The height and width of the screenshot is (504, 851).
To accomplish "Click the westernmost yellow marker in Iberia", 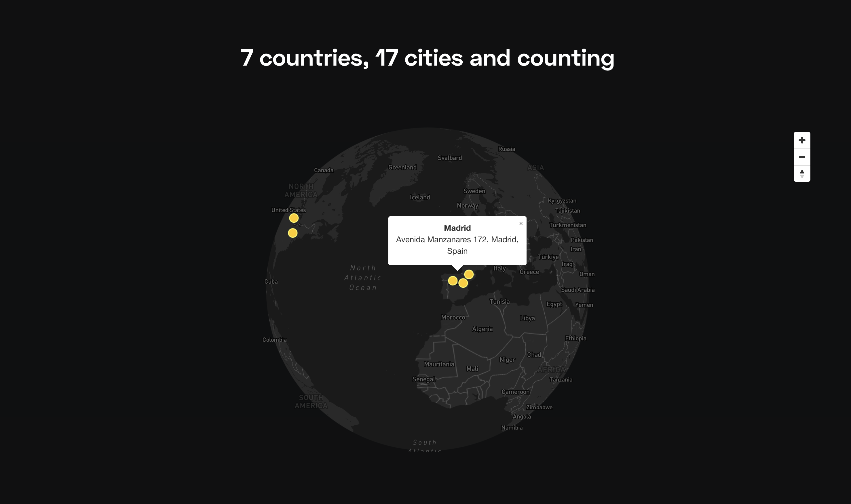I will click(452, 280).
